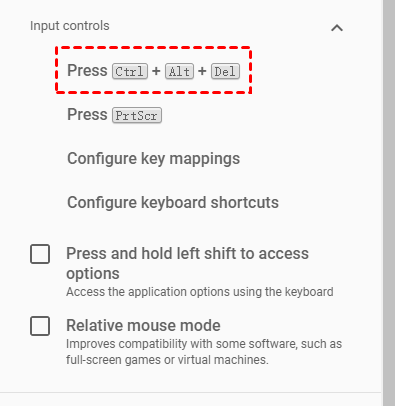Click the vertical scrollbar on the right edge
This screenshot has width=395, height=406.
click(x=389, y=203)
